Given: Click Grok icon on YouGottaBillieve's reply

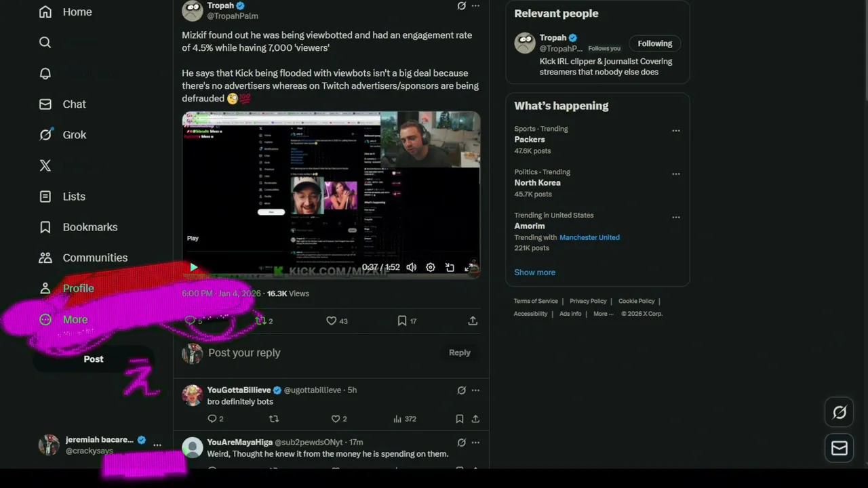Looking at the screenshot, I should tap(461, 390).
